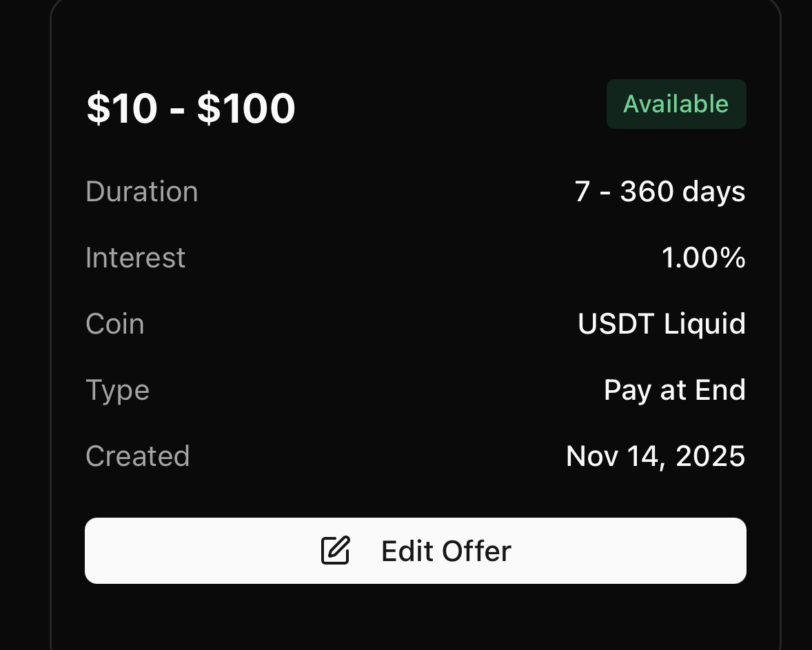Click the Duration label

pos(141,192)
